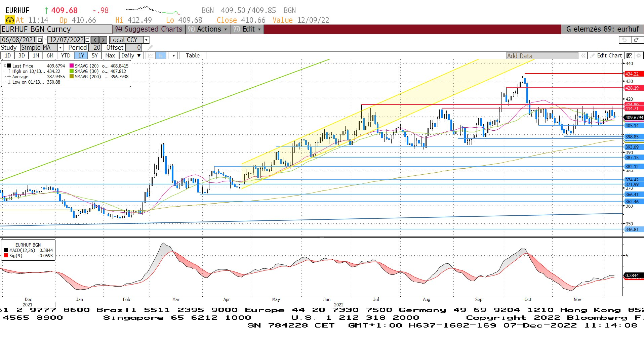644x344 pixels.
Task: Open the annotations toolbar icon
Action: point(629,56)
